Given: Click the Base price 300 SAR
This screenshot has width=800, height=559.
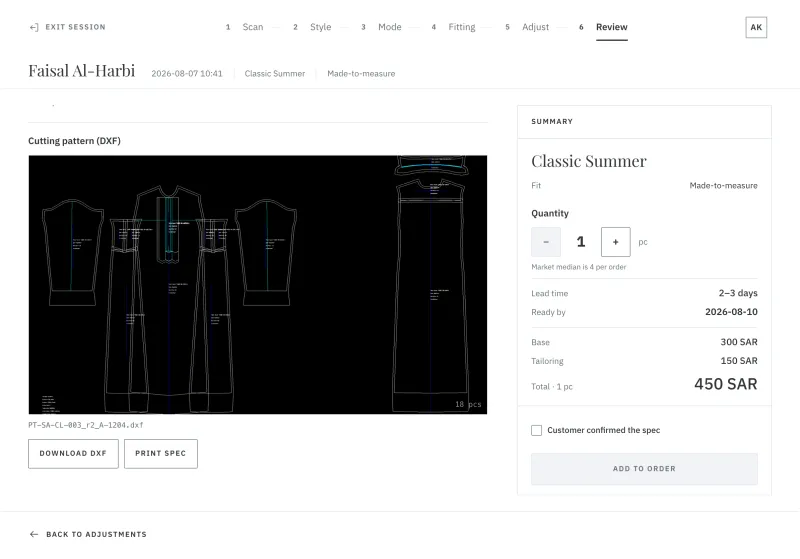Looking at the screenshot, I should (x=739, y=342).
